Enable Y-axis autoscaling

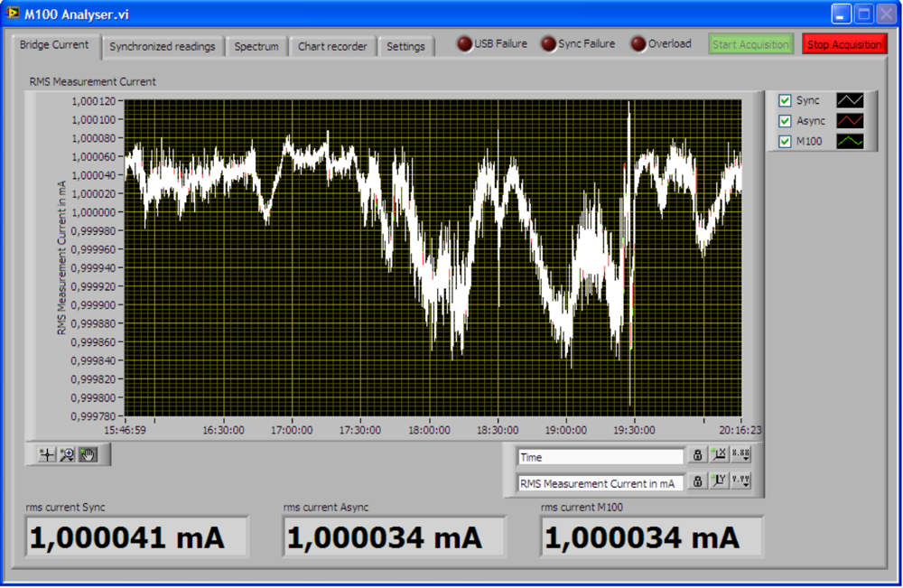point(721,481)
